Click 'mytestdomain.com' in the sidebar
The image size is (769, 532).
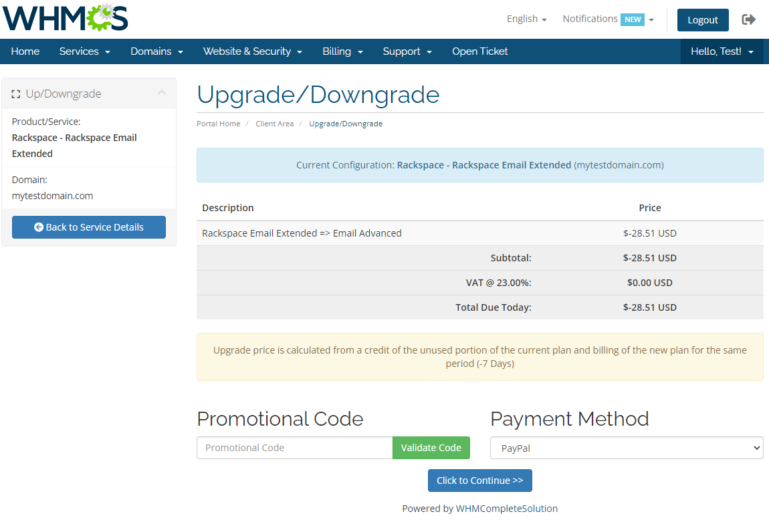52,196
